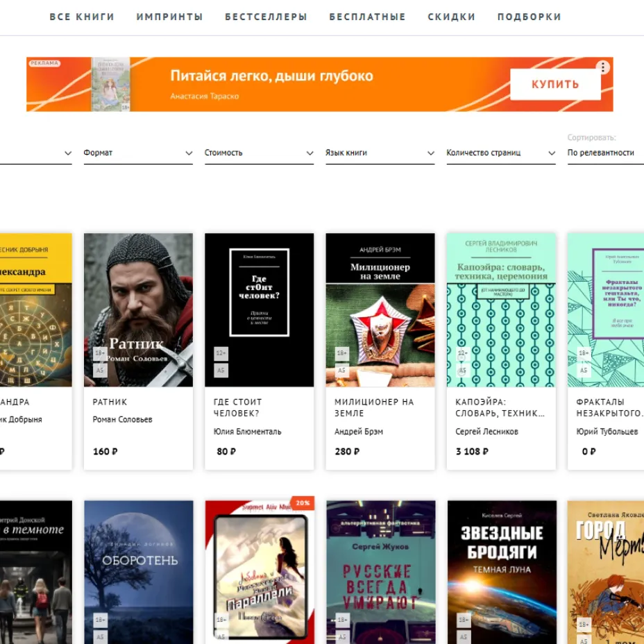Image resolution: width=644 pixels, height=644 pixels.
Task: Expand the Стоимость filter dropdown
Action: click(x=259, y=153)
